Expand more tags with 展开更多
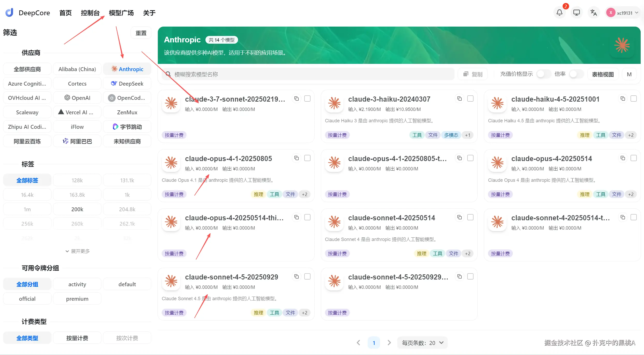The height and width of the screenshot is (355, 644). [x=77, y=251]
